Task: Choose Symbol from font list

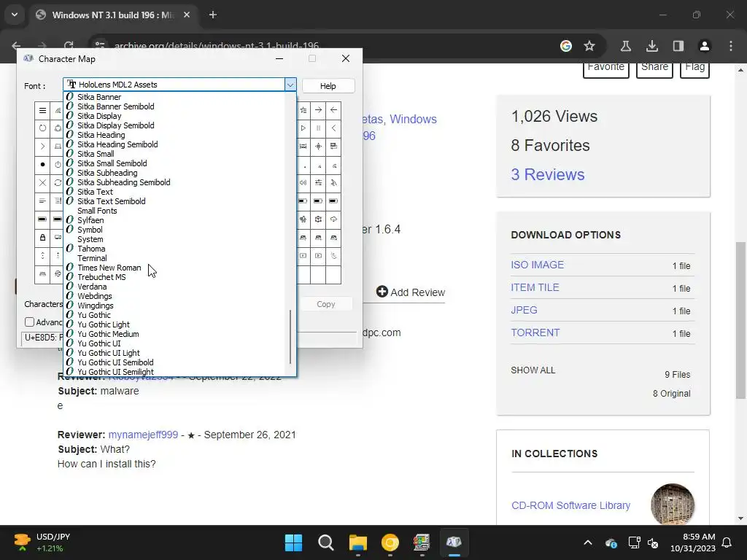Action: click(90, 230)
